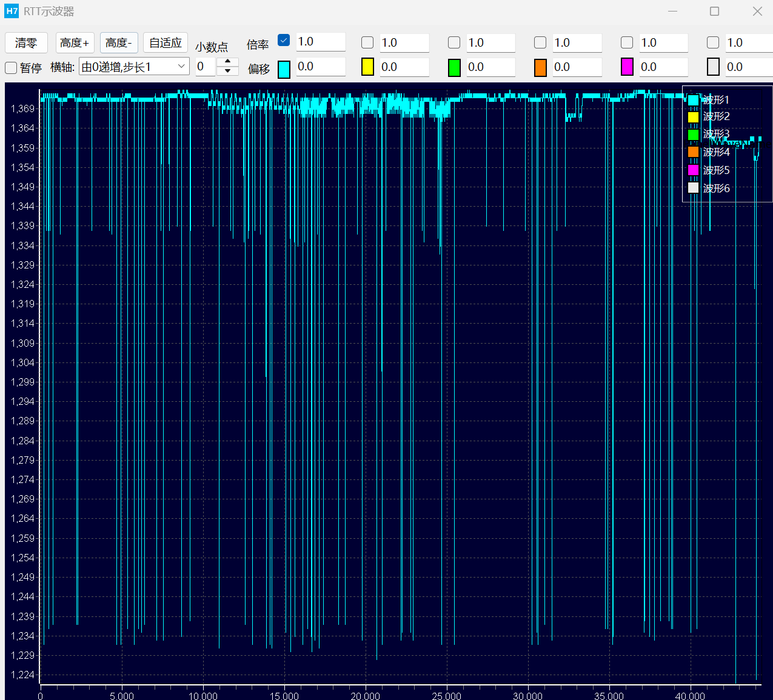Enable the green waveform 3 checkbox
773x700 pixels.
pyautogui.click(x=454, y=42)
